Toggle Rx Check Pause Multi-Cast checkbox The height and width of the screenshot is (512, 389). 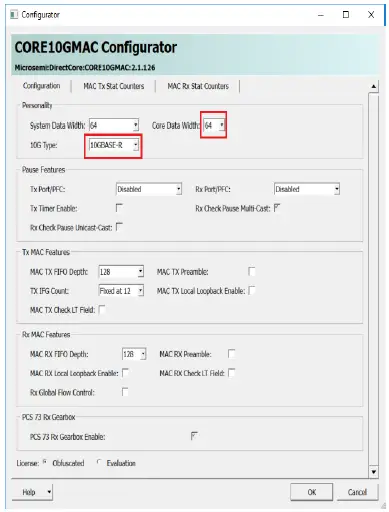(277, 208)
